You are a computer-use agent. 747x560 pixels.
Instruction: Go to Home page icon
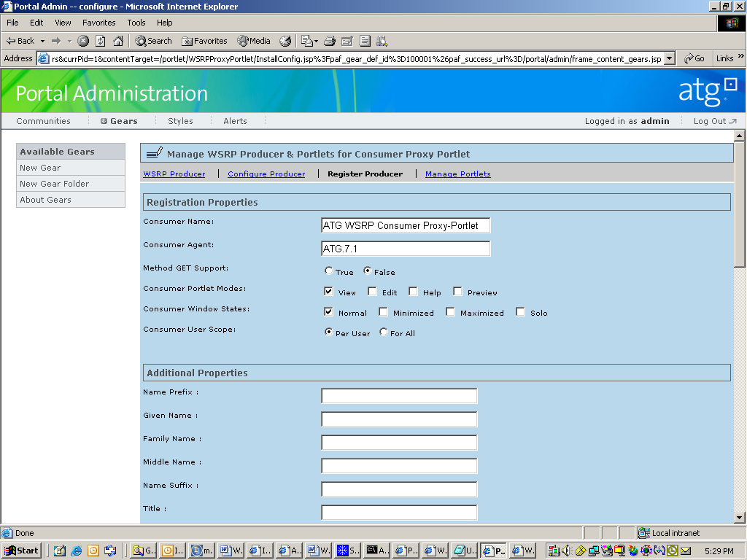coord(118,41)
